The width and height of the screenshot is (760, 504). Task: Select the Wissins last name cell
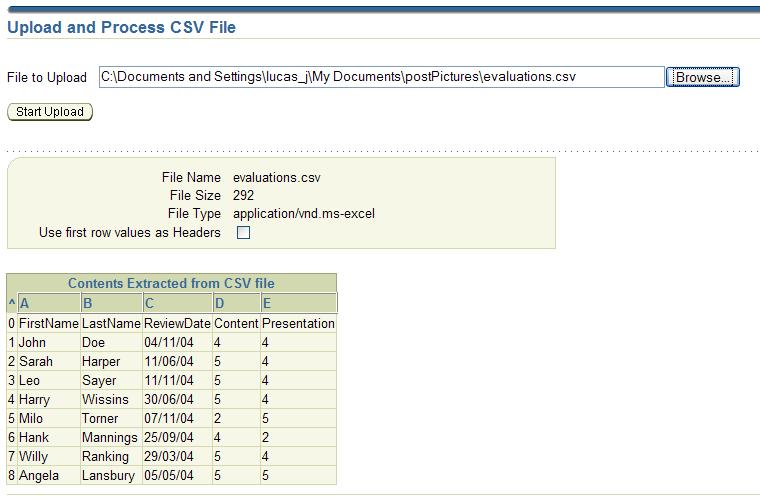tap(105, 400)
